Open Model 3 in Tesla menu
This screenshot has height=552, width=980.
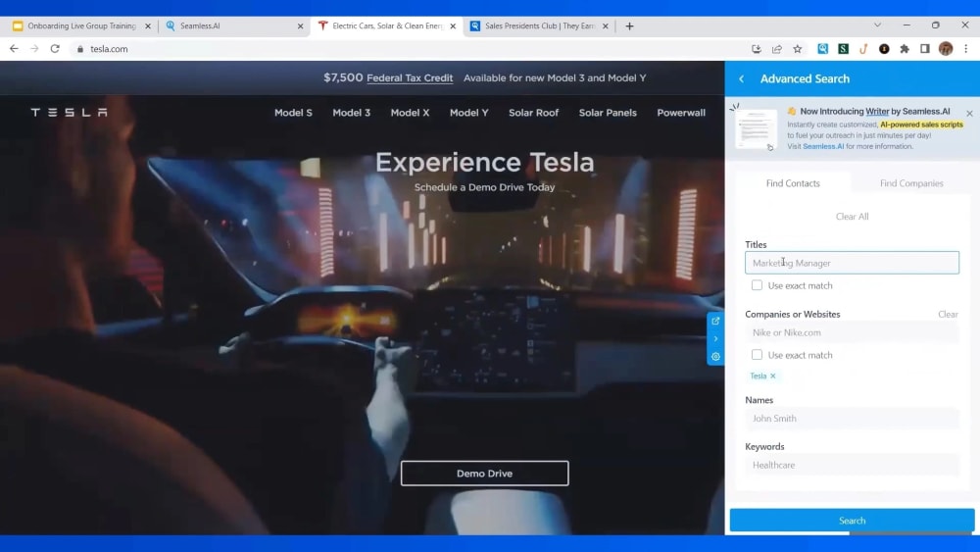[351, 113]
